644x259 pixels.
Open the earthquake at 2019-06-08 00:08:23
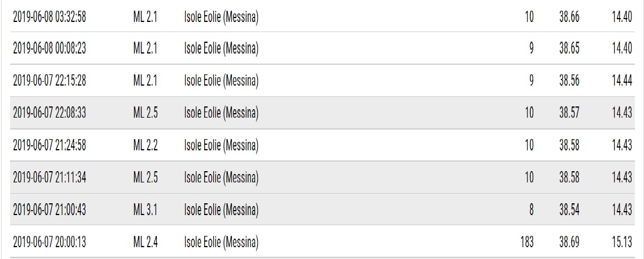tap(50, 49)
